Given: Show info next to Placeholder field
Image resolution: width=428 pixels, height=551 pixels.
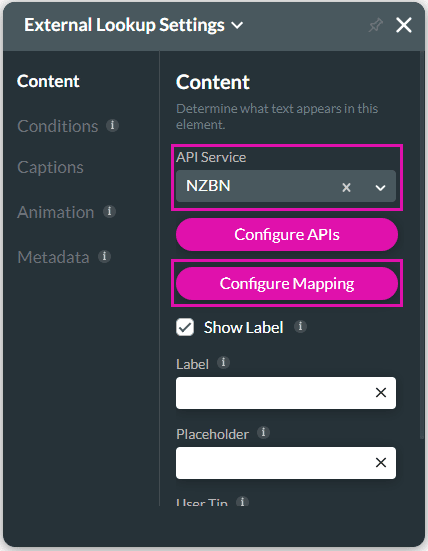Looking at the screenshot, I should pyautogui.click(x=264, y=432).
